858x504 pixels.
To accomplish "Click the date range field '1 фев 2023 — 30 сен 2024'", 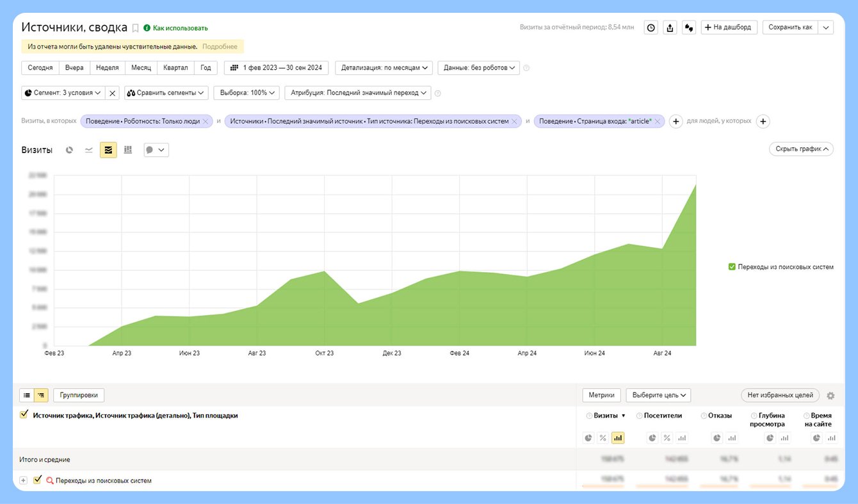I will [x=277, y=67].
